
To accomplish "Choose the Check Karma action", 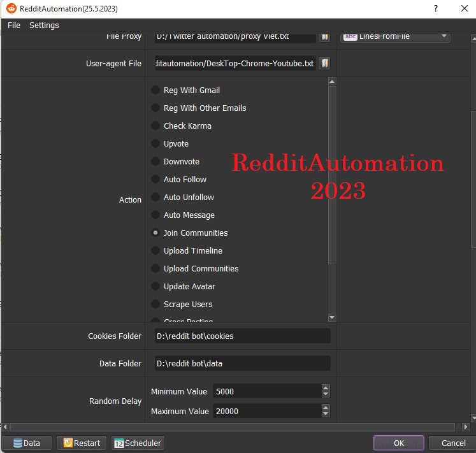I will 155,126.
